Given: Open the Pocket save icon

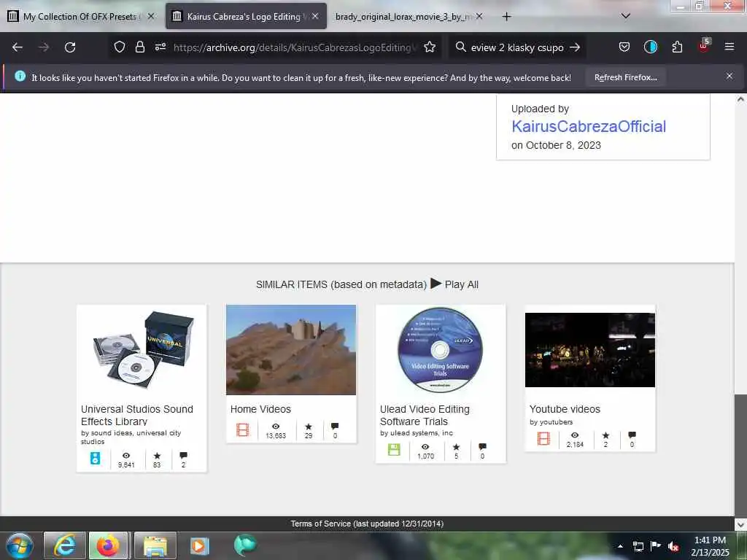Looking at the screenshot, I should (624, 47).
